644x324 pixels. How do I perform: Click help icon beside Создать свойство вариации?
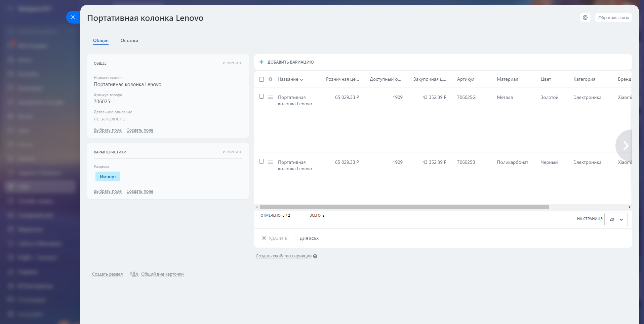click(315, 256)
